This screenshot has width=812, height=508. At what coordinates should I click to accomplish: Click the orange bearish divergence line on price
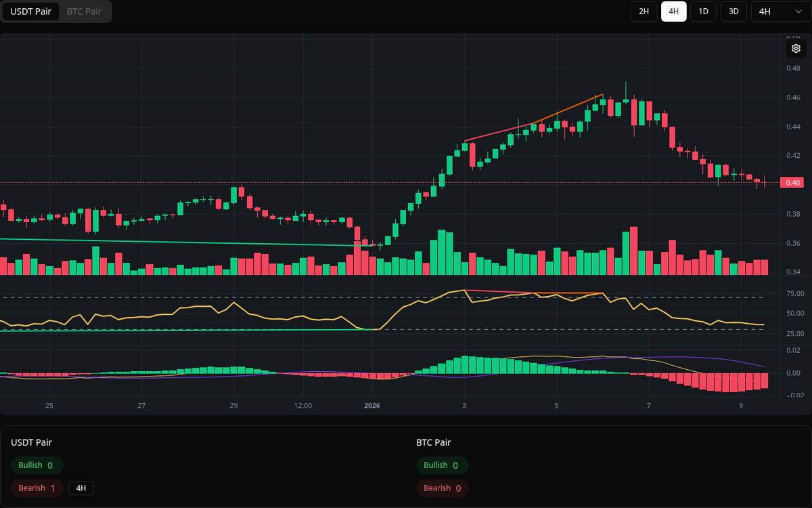[x=568, y=110]
